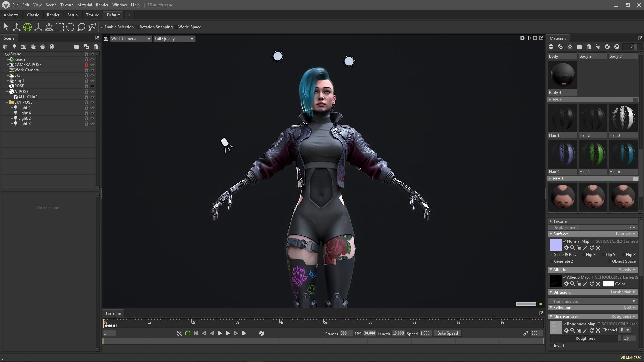The width and height of the screenshot is (644, 362).
Task: Pick the rectangular marquee selection tool
Action: [x=60, y=27]
